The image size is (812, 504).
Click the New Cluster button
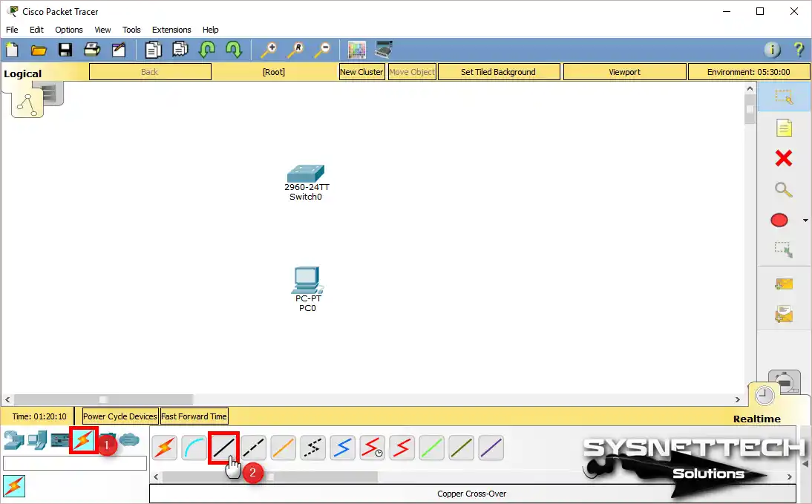click(361, 72)
